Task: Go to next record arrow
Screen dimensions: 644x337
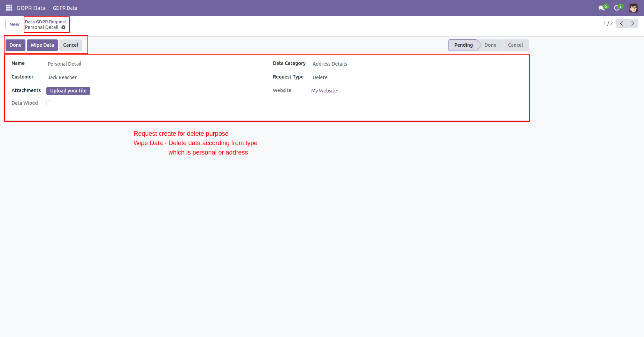Action: 633,23
